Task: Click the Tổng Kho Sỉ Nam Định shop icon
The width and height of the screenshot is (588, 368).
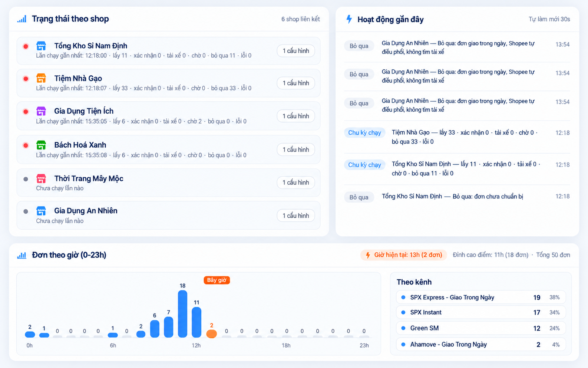Action: pyautogui.click(x=41, y=46)
